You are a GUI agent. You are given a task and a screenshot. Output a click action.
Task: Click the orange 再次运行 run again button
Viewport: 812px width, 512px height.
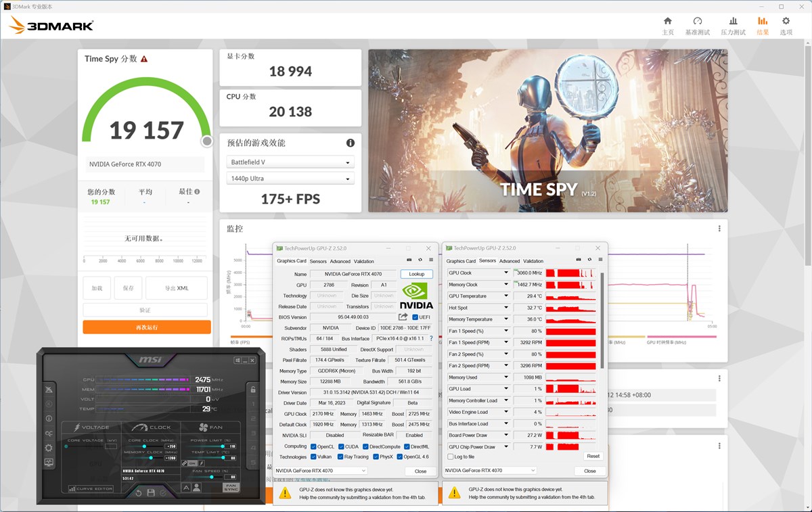pos(147,327)
